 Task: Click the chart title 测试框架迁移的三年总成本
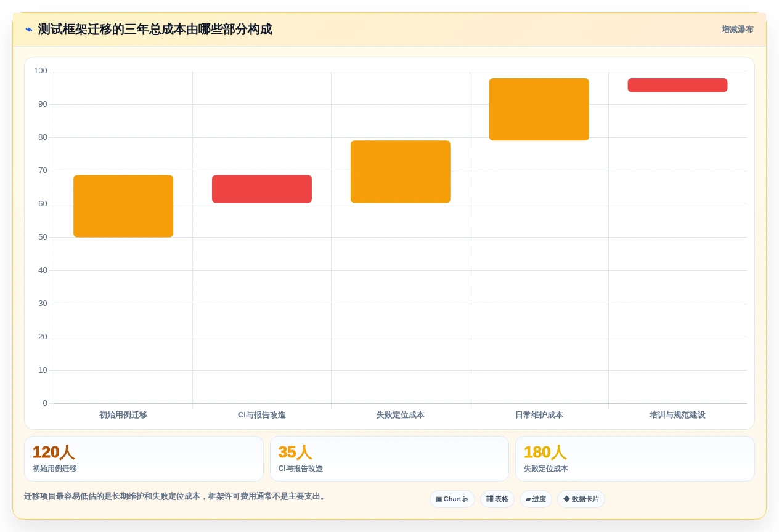[x=155, y=30]
